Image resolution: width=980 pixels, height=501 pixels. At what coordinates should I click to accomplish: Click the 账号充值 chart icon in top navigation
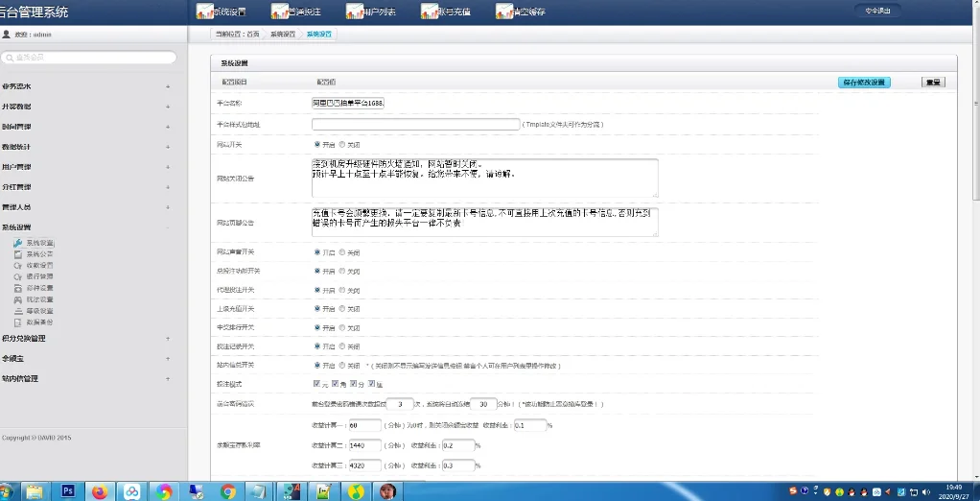tap(429, 12)
